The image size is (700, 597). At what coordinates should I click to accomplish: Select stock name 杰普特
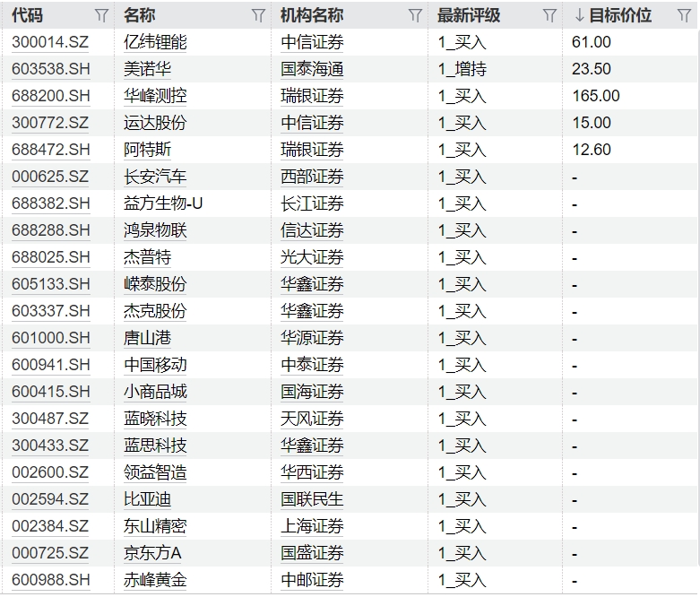click(x=148, y=257)
